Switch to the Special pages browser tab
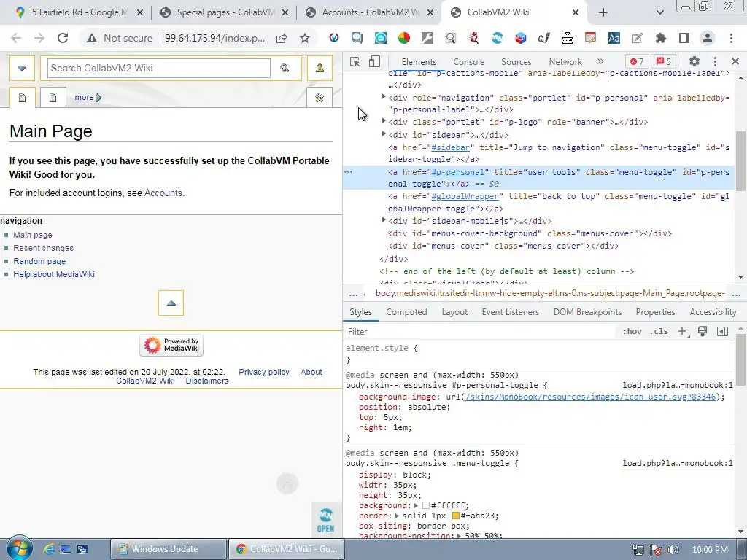This screenshot has width=747, height=560. pos(224,12)
